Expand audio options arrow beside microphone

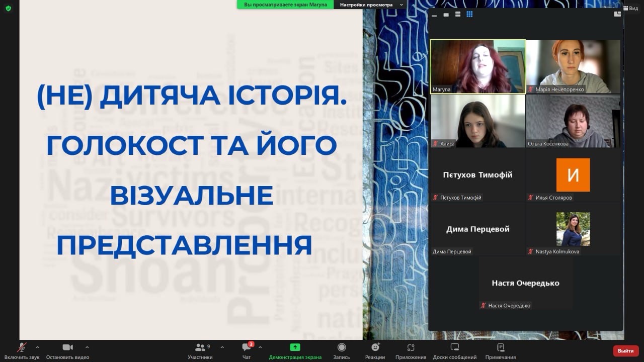point(37,347)
